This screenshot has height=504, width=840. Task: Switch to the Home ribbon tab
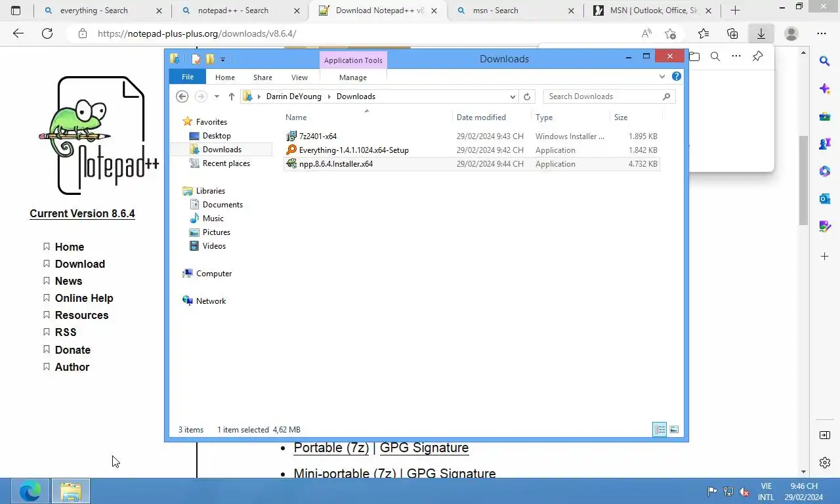click(225, 77)
